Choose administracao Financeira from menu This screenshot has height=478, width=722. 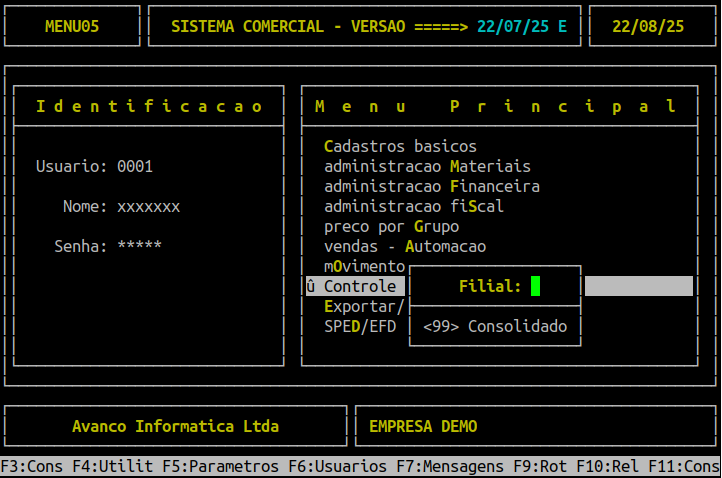point(431,187)
